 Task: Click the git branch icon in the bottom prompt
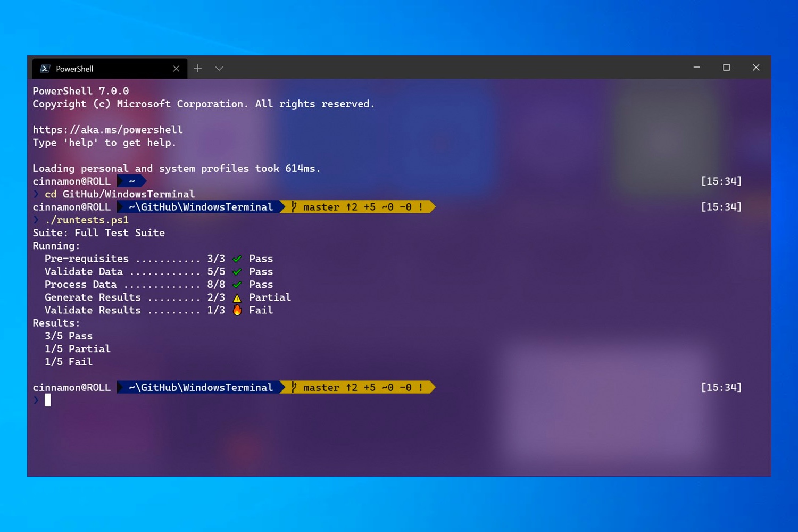tap(294, 388)
